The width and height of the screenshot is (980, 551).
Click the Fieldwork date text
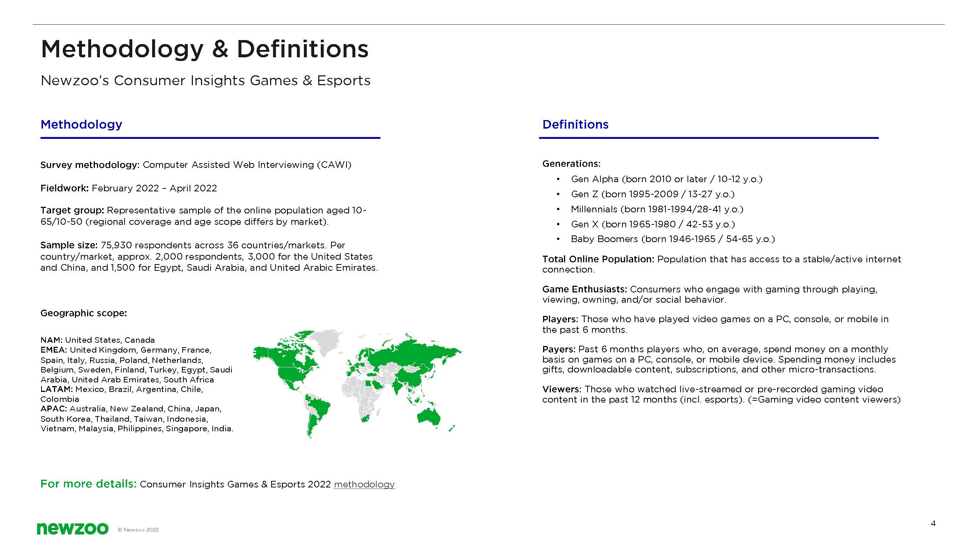(x=154, y=188)
